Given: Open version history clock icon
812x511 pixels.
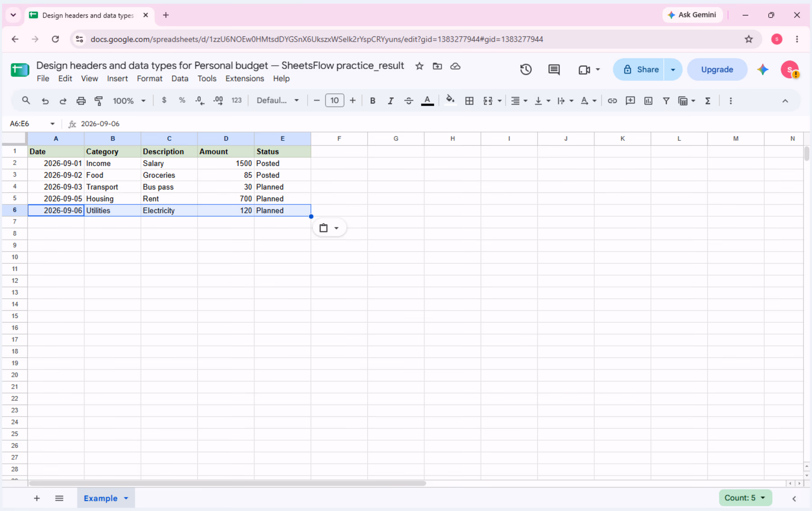Looking at the screenshot, I should click(526, 70).
